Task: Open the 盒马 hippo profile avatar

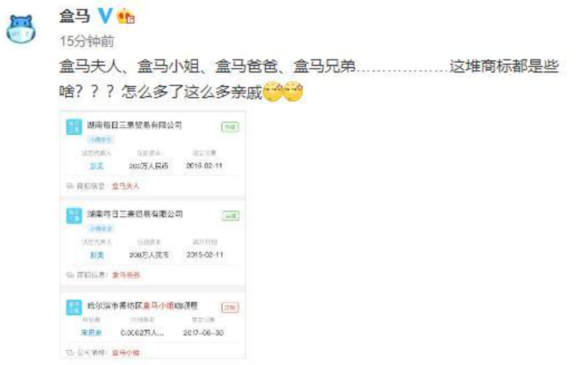Action: point(21,29)
